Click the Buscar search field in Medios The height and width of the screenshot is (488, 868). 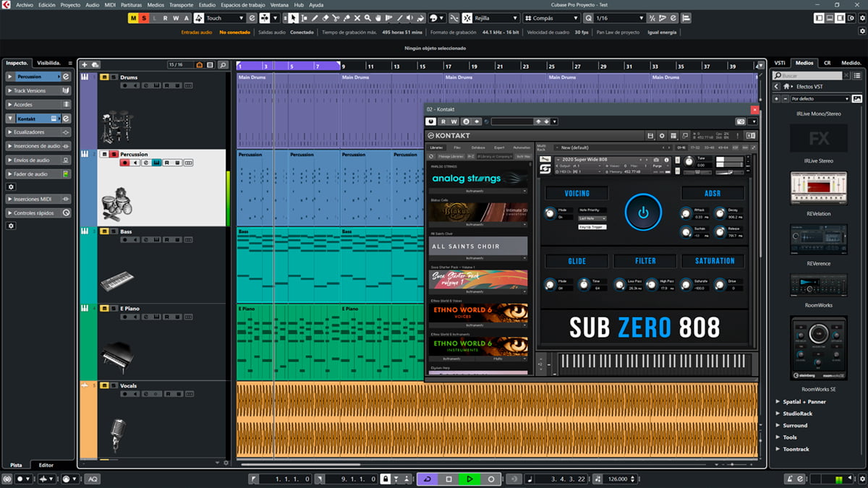[807, 75]
